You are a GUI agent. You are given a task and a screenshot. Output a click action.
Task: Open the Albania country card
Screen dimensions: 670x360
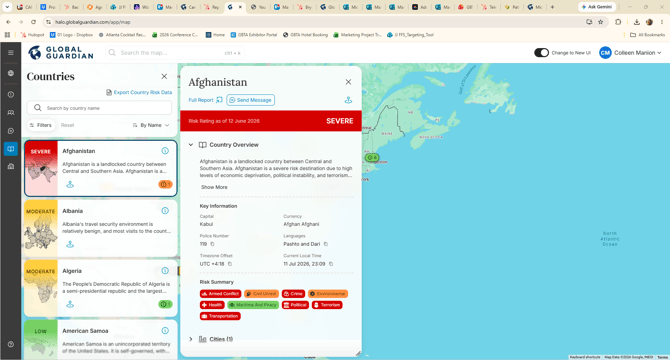[101, 228]
